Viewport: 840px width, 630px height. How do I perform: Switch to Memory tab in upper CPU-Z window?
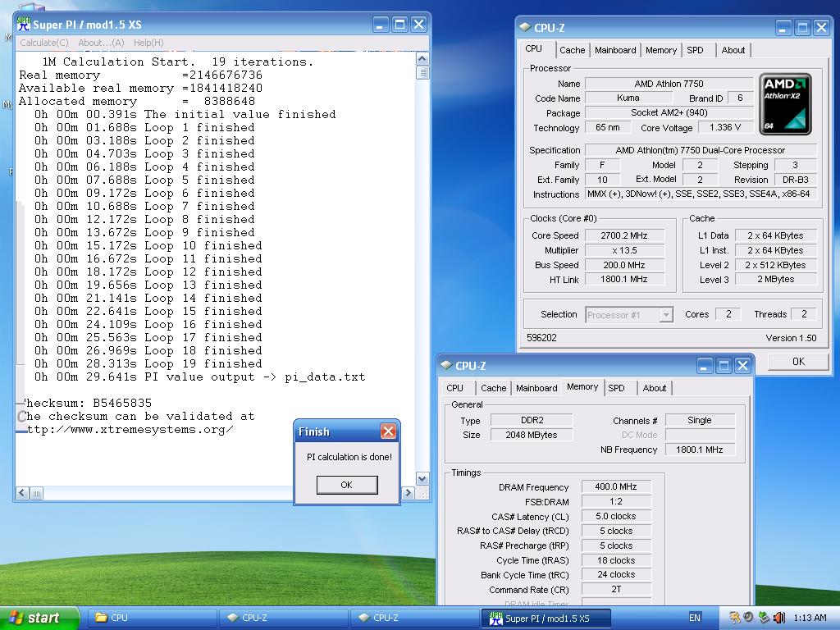coord(660,50)
